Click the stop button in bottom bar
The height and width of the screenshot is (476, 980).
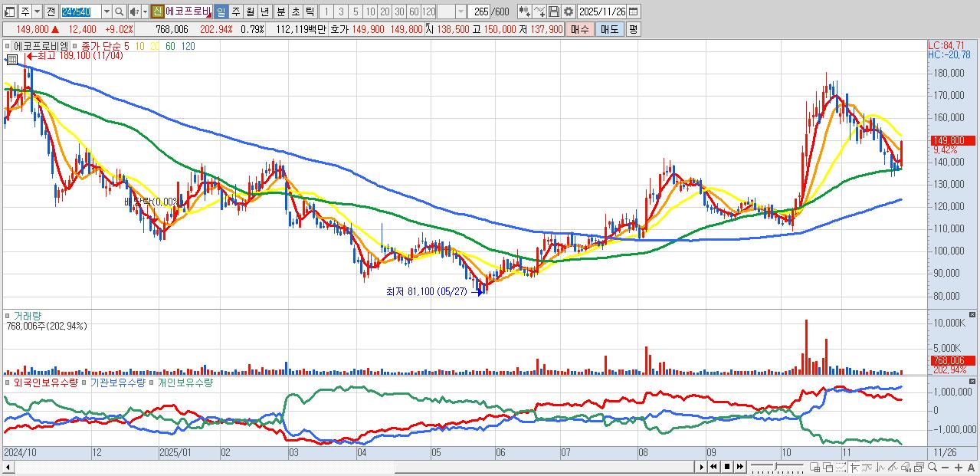pyautogui.click(x=727, y=467)
